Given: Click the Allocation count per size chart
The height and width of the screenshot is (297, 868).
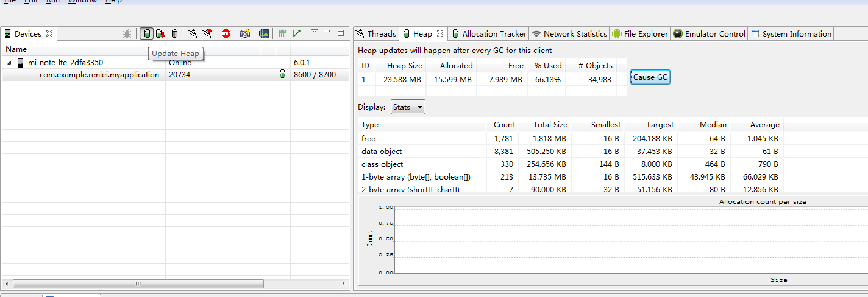Looking at the screenshot, I should click(x=613, y=241).
